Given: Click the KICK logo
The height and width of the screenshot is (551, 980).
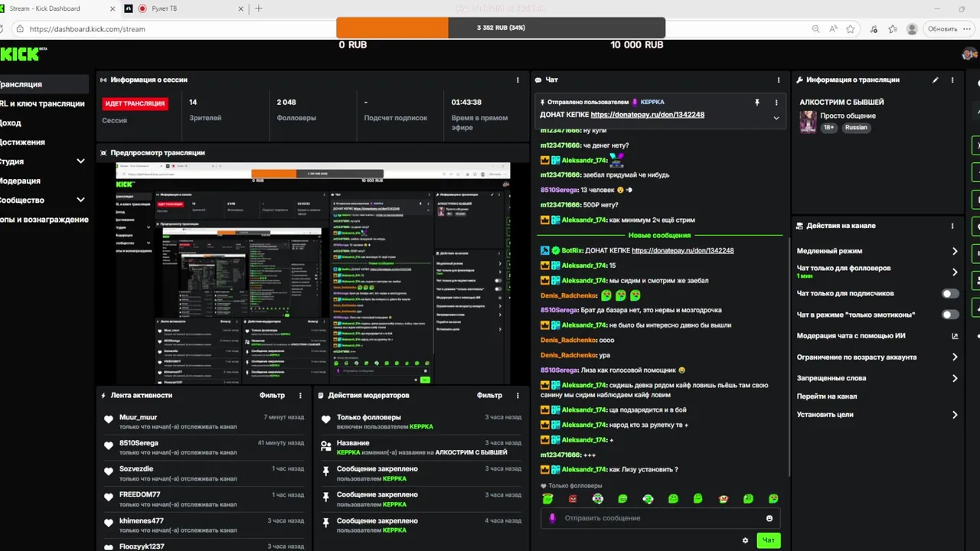Looking at the screenshot, I should point(19,54).
